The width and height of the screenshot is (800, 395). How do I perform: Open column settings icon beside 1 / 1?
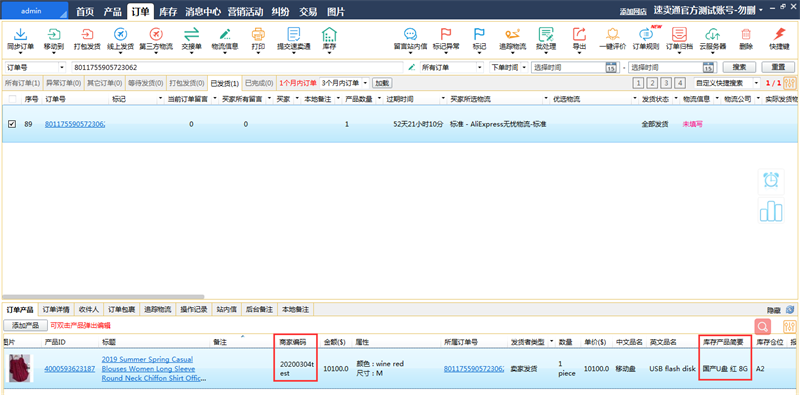coord(790,83)
